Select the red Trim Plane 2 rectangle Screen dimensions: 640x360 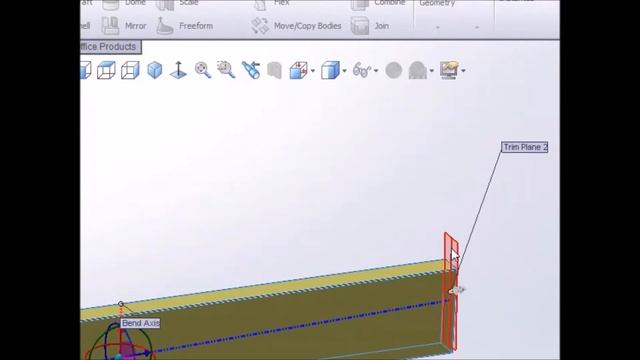coord(451,291)
